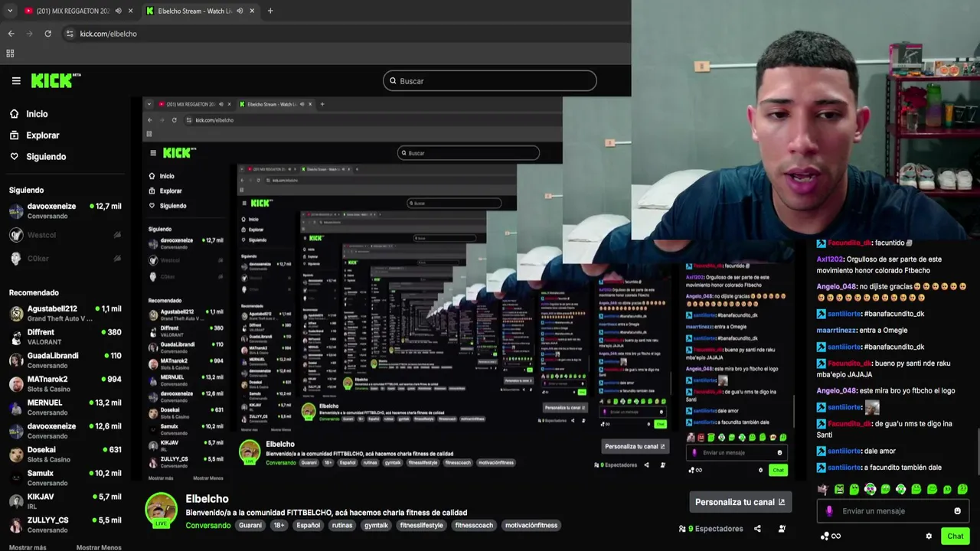Click the Inicio home icon in sidebar
Image resolution: width=980 pixels, height=551 pixels.
[x=14, y=114]
